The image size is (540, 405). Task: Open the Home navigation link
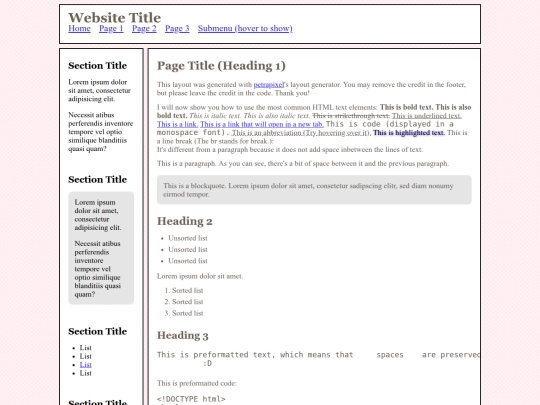click(x=79, y=29)
